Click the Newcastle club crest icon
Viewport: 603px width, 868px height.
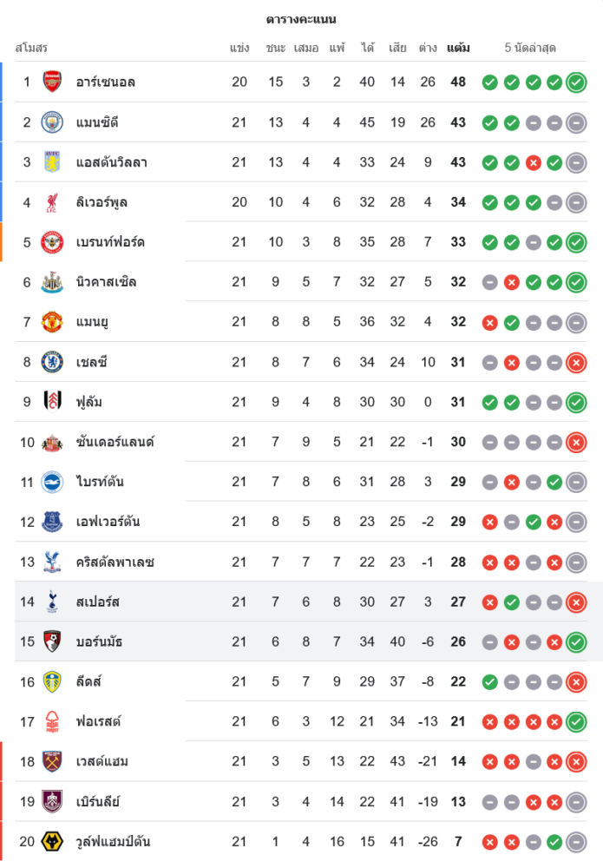pyautogui.click(x=53, y=282)
